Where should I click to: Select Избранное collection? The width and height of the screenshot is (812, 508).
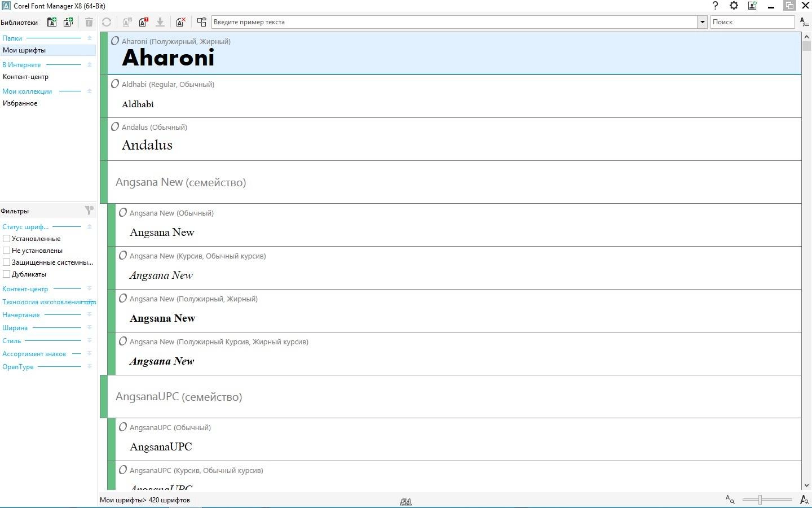(20, 103)
